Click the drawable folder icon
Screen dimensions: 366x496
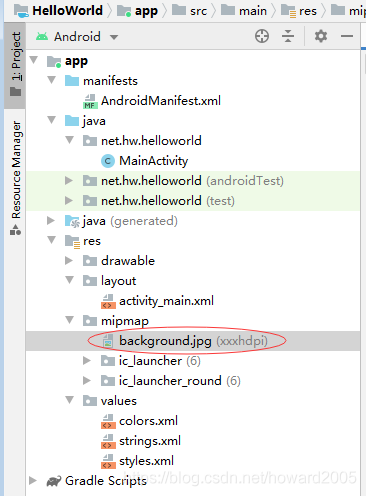click(x=90, y=261)
